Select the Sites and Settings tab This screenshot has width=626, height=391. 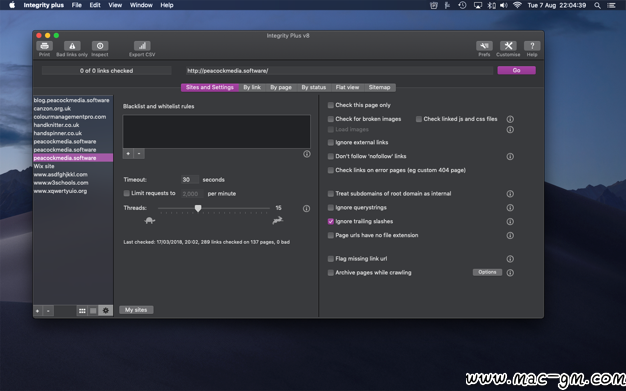(x=210, y=87)
